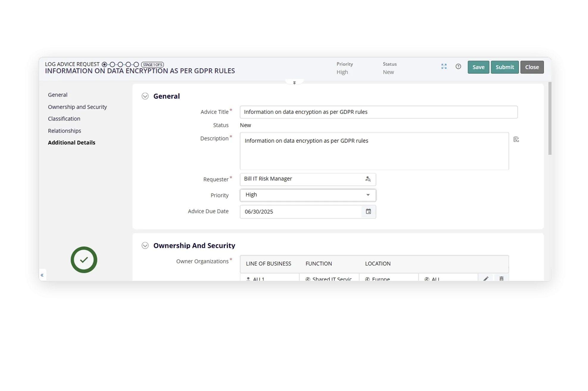The width and height of the screenshot is (588, 391).
Task: Open Additional Details in the side navigation
Action: pos(71,143)
